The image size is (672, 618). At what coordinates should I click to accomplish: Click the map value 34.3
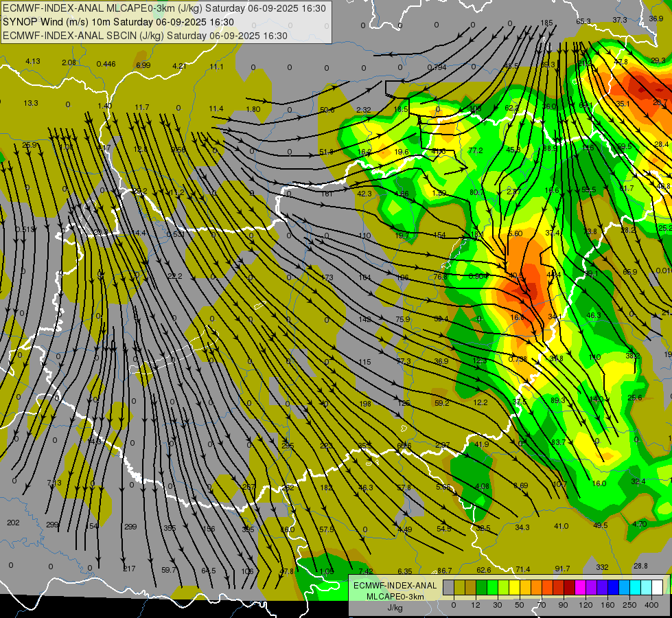522,527
